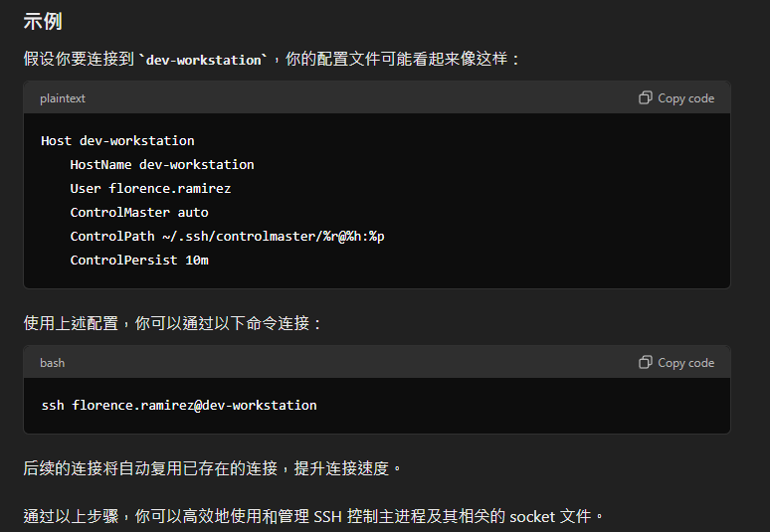Click the copy icon in bash block

(646, 362)
